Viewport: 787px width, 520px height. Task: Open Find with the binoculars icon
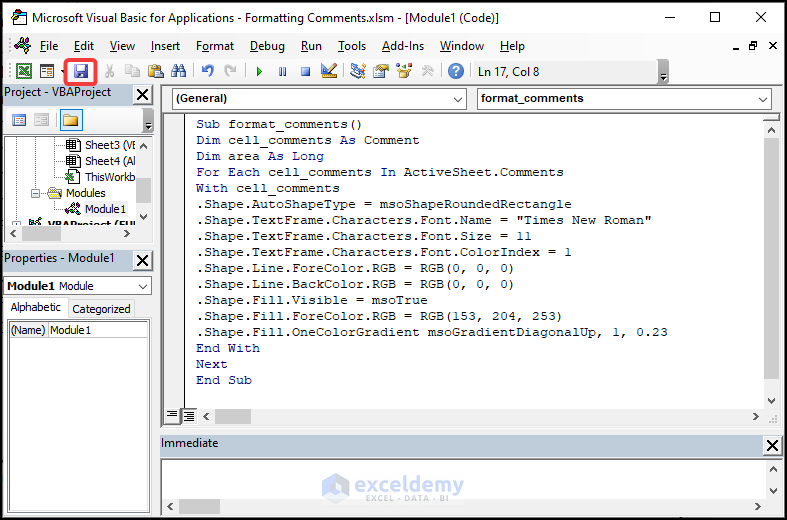[179, 72]
